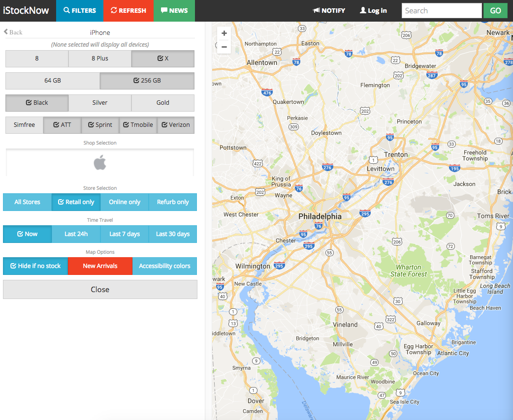Viewport: 513px width, 420px height.
Task: Click the Apple logo shop
Action: click(100, 163)
